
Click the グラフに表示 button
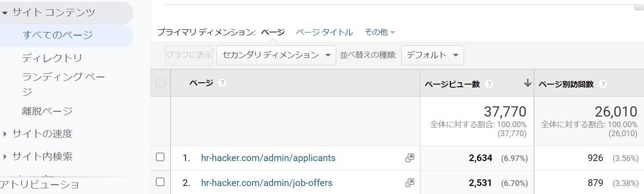tap(189, 55)
